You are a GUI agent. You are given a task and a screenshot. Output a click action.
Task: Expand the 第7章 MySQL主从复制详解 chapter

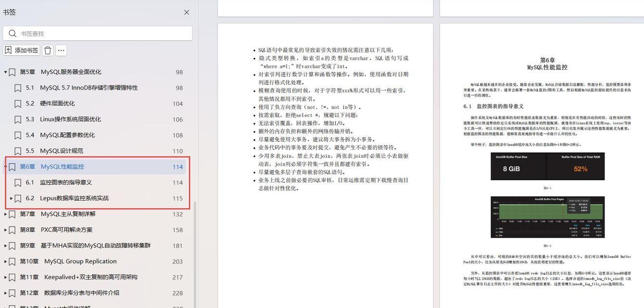click(x=5, y=214)
